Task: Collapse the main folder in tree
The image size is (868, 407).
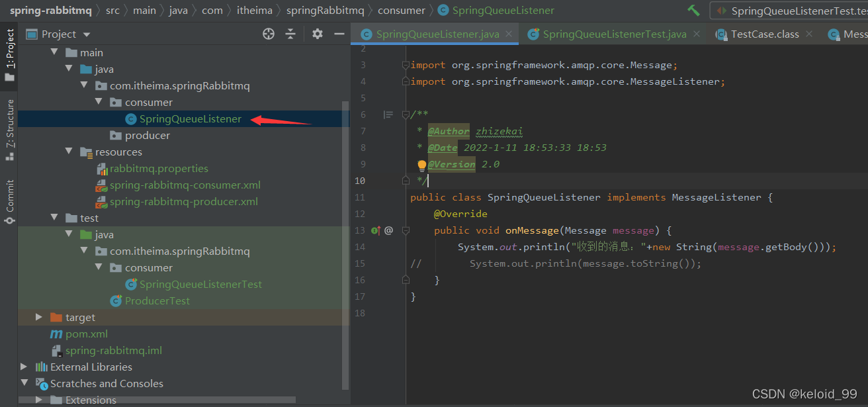Action: click(54, 53)
